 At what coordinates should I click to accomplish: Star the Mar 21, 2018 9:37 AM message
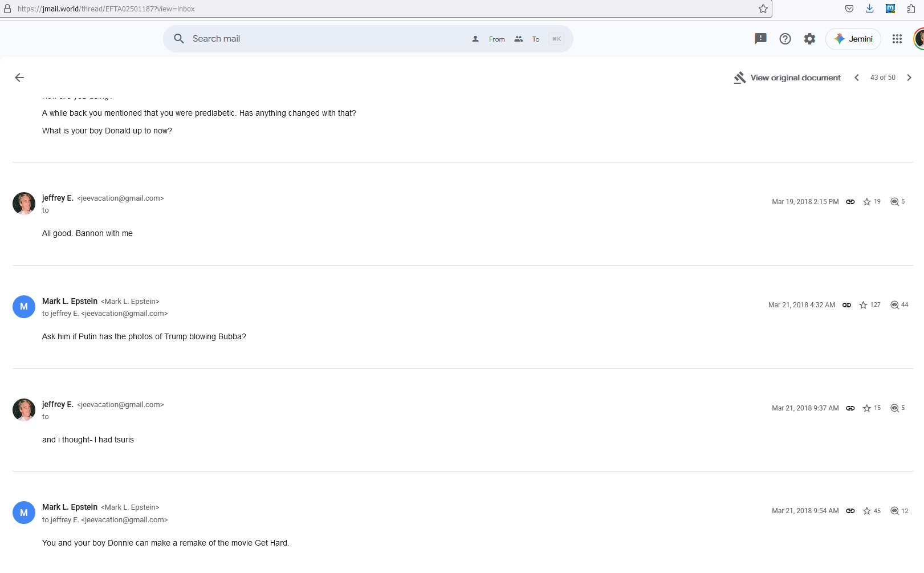click(867, 408)
